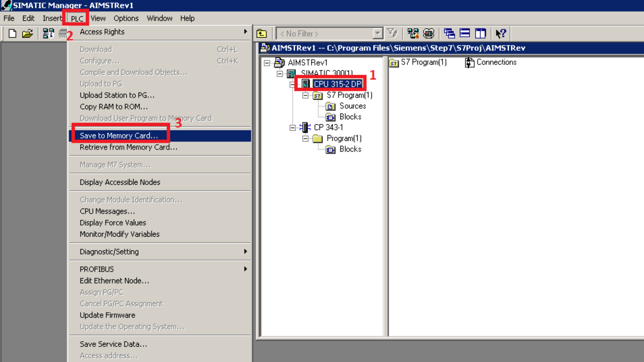Select Display Accessible Nodes menu entry
This screenshot has width=644, height=362.
pyautogui.click(x=120, y=182)
